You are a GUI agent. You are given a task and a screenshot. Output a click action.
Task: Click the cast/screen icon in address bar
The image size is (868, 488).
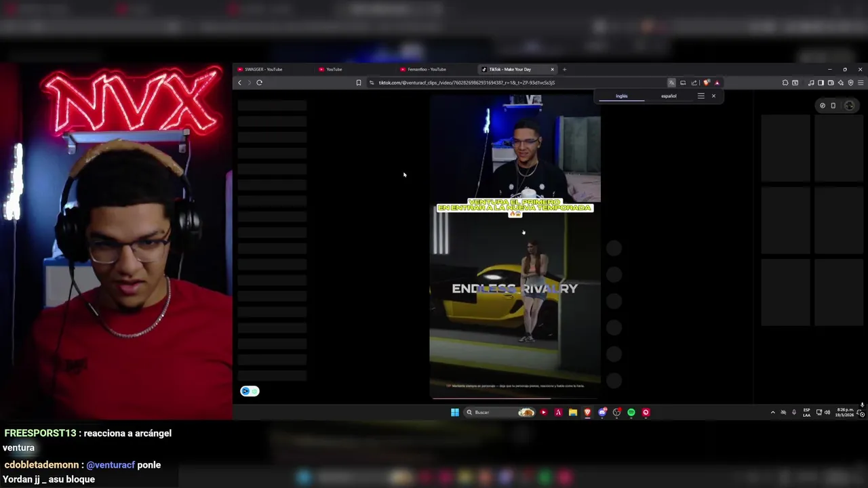click(683, 83)
